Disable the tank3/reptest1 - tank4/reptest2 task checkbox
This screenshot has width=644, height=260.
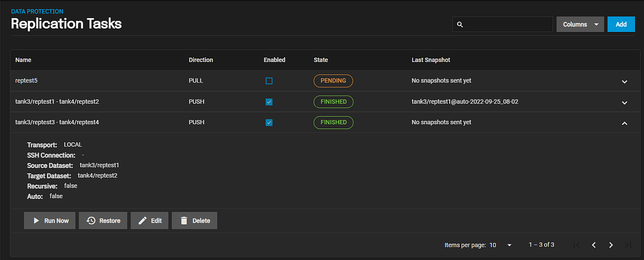pyautogui.click(x=269, y=102)
